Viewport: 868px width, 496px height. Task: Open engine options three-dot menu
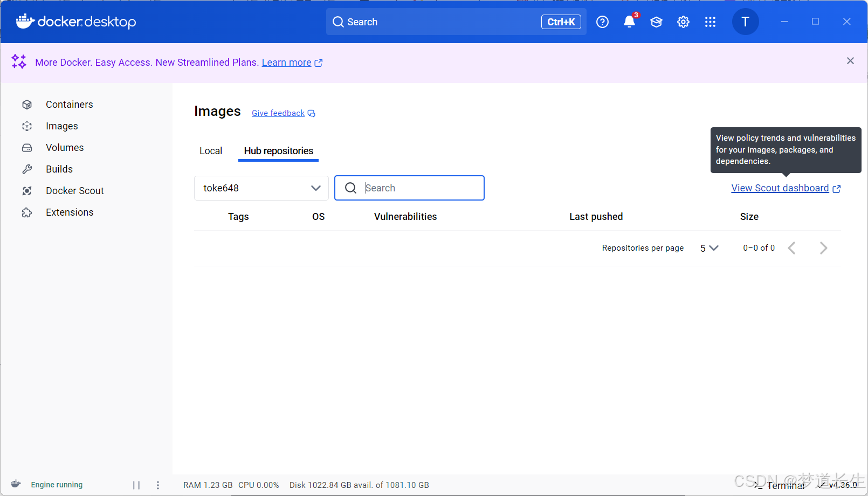coord(158,485)
